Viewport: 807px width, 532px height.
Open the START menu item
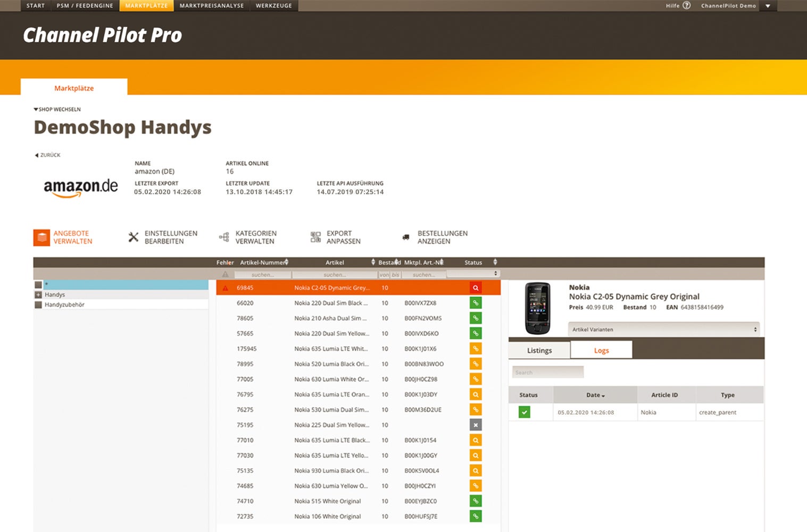[x=36, y=6]
